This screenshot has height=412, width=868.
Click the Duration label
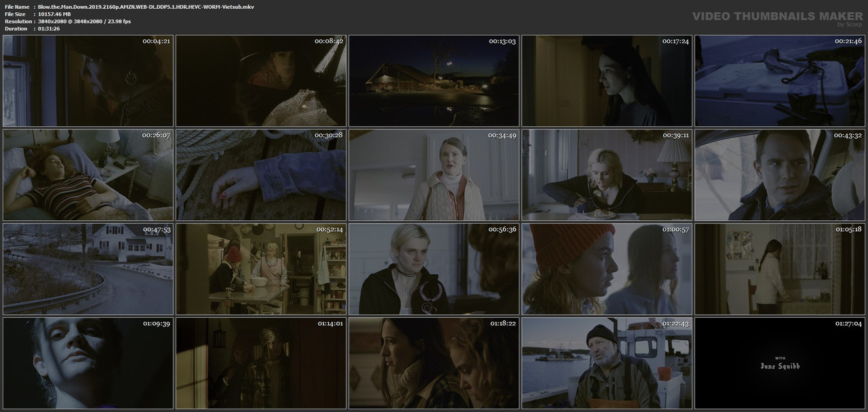pyautogui.click(x=15, y=29)
